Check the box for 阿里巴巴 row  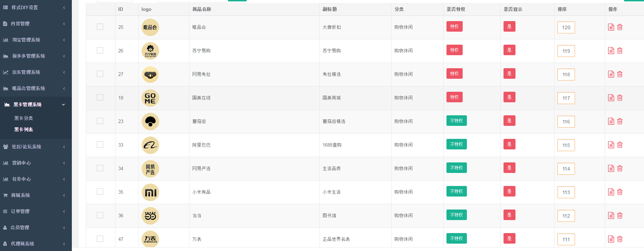point(100,144)
